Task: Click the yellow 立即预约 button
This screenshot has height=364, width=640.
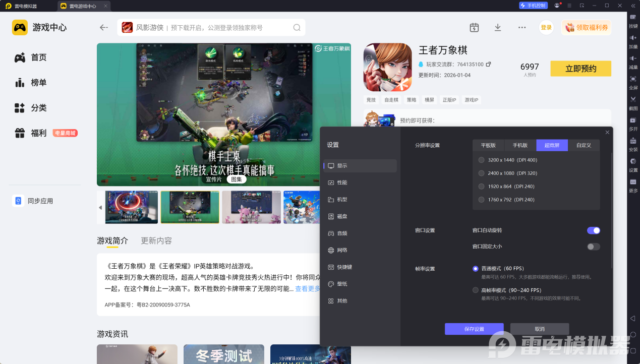Action: click(x=580, y=69)
